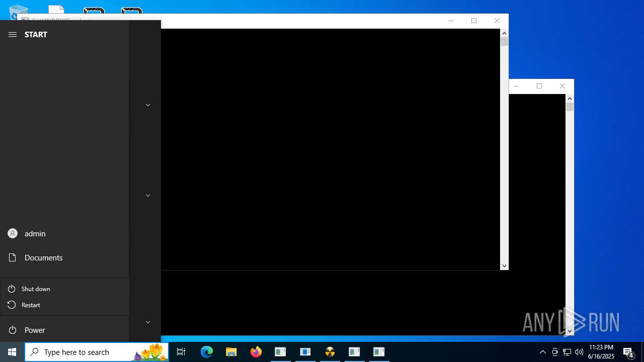Open the network status tray icon
Image resolution: width=644 pixels, height=362 pixels.
567,352
